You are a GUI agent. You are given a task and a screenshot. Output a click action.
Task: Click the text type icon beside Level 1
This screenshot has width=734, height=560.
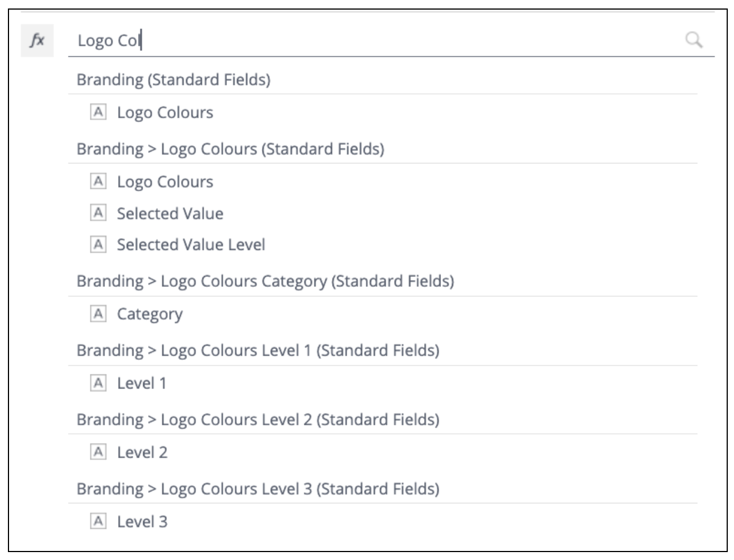point(98,383)
